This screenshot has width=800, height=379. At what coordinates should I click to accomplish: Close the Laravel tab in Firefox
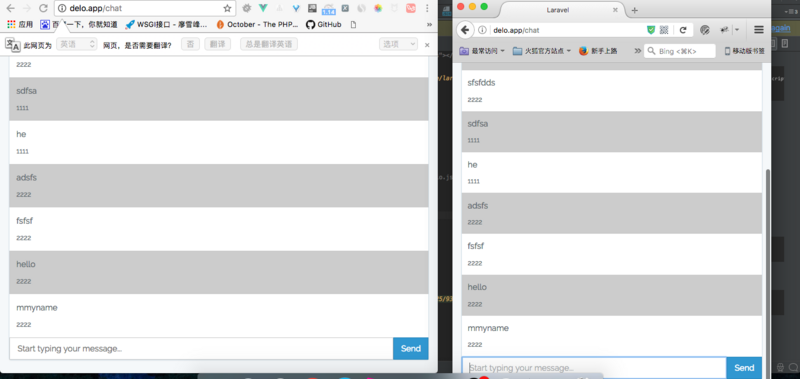point(615,10)
